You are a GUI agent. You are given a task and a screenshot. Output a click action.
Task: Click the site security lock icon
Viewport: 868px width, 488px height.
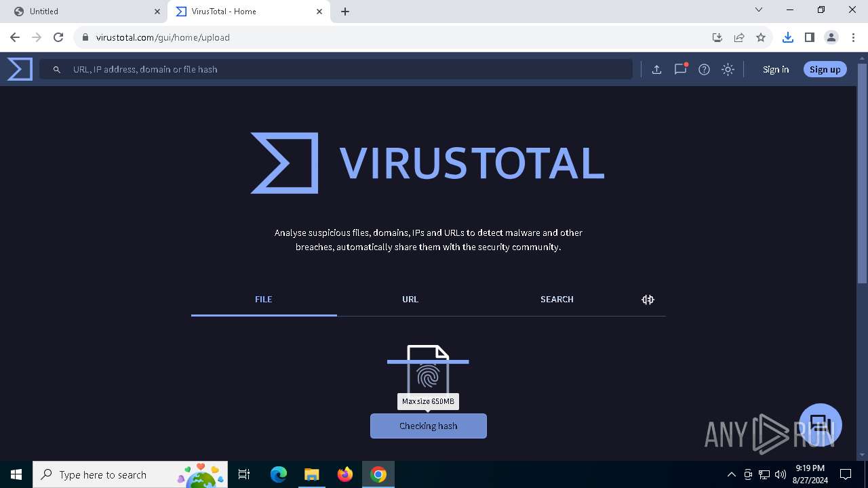click(x=85, y=37)
